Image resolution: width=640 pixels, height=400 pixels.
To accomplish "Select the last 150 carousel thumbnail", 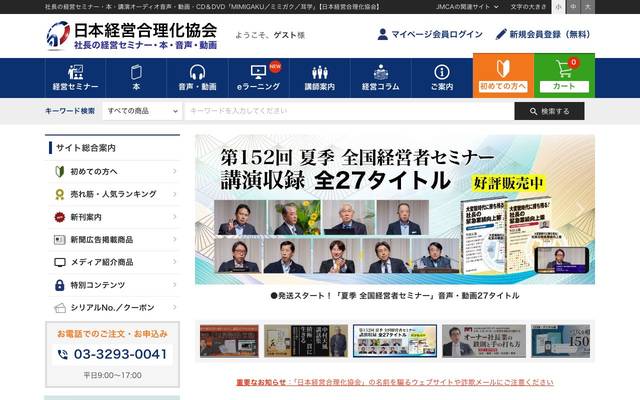I will (560, 341).
